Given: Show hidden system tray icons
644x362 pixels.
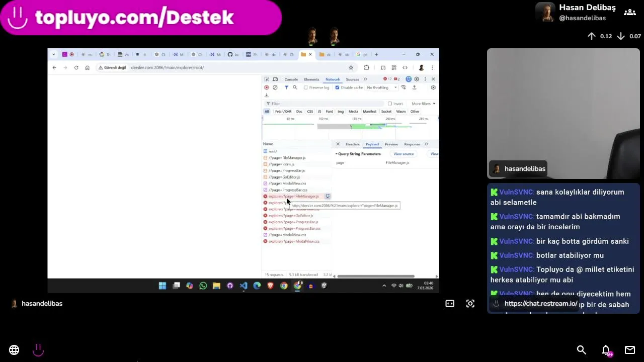Looking at the screenshot, I should [x=384, y=286].
